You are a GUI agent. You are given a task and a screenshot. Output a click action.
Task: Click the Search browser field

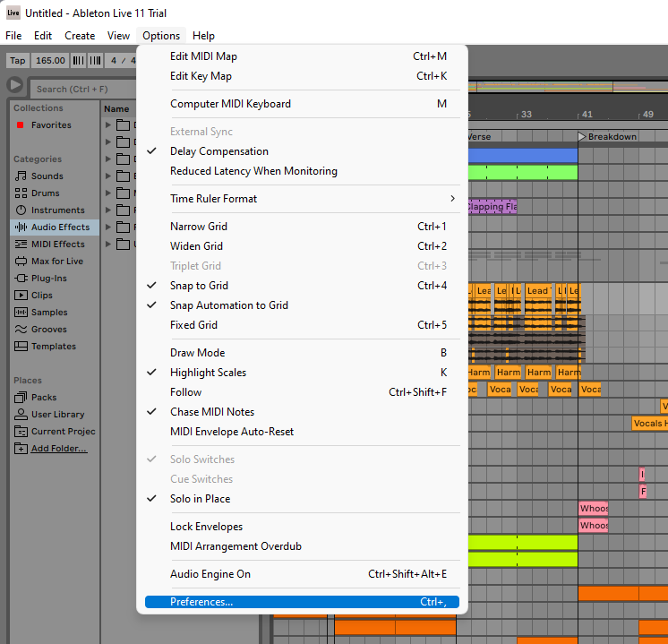[83, 89]
